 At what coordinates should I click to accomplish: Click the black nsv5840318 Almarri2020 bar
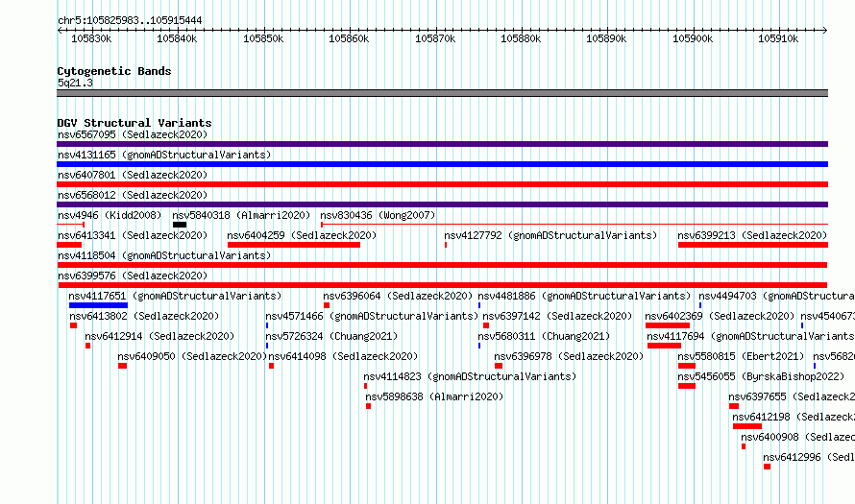coord(180,225)
